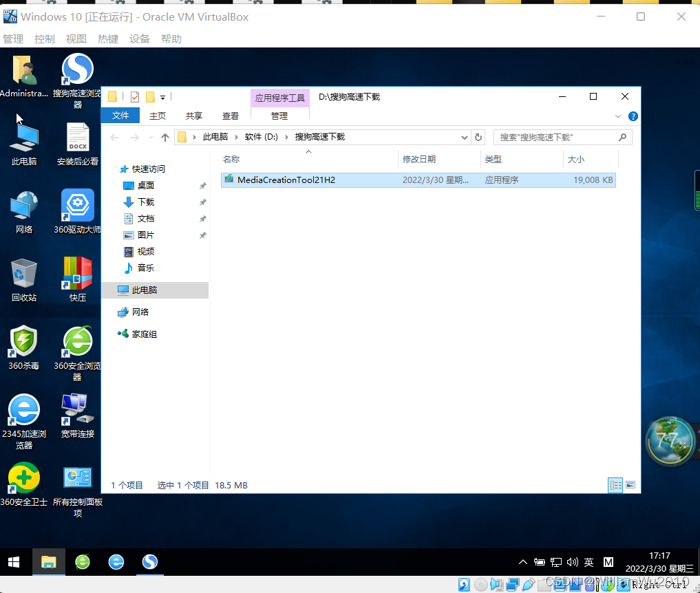Click the volume speaker tray icon
Screen dimensions: 700x593
[573, 562]
